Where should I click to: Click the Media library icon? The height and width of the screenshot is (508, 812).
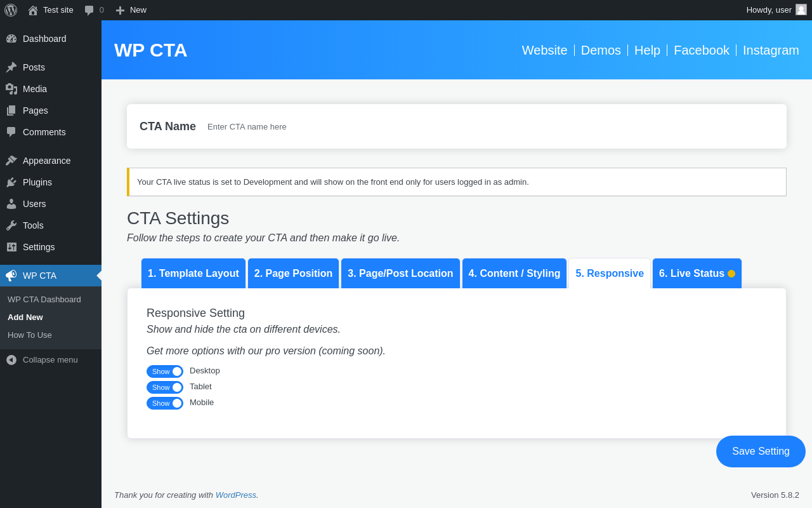point(11,89)
